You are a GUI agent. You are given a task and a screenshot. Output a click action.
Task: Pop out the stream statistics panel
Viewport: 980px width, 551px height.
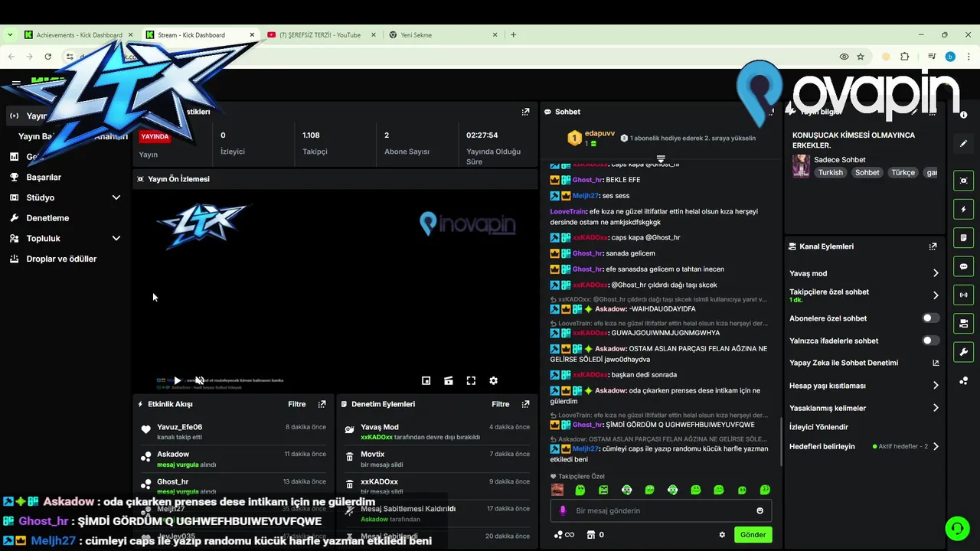pyautogui.click(x=525, y=112)
